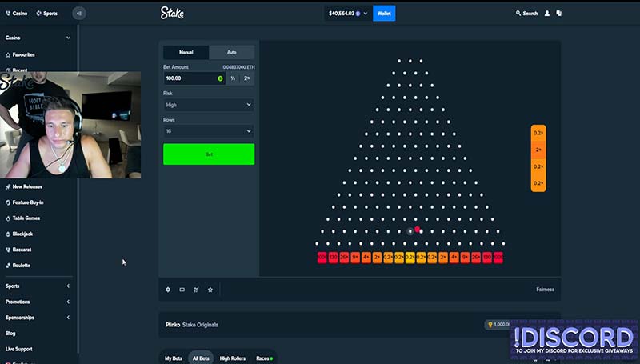640x364 pixels.
Task: Click the 2× entry in recent results column
Action: [538, 150]
